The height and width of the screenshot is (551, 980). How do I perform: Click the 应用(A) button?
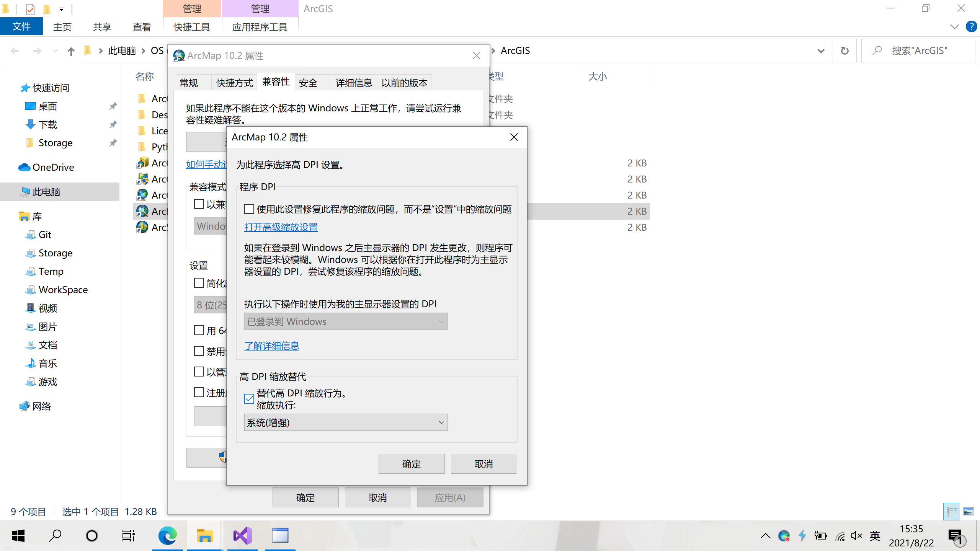(450, 497)
